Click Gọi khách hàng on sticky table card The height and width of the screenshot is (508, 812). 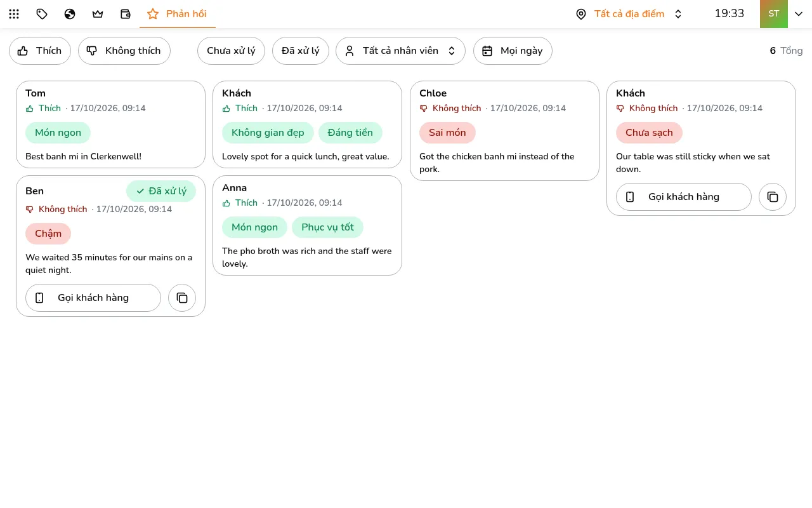(684, 197)
